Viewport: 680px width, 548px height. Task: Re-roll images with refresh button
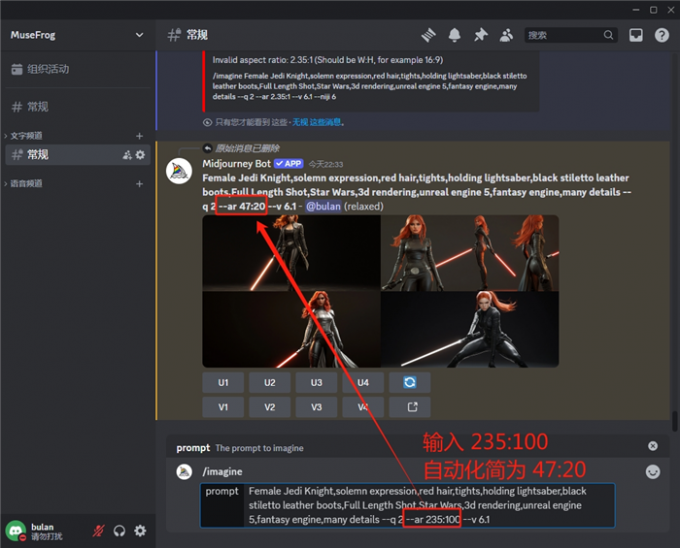tap(410, 382)
